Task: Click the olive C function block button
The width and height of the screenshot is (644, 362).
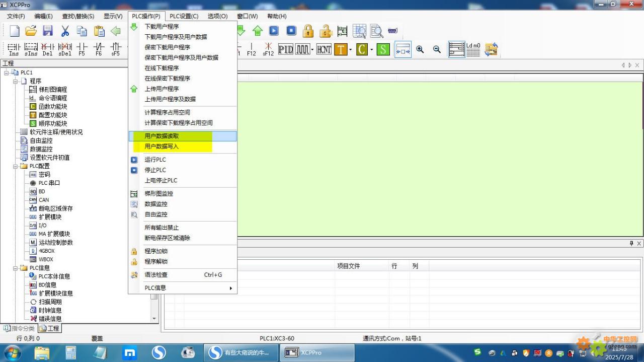Action: tap(362, 49)
